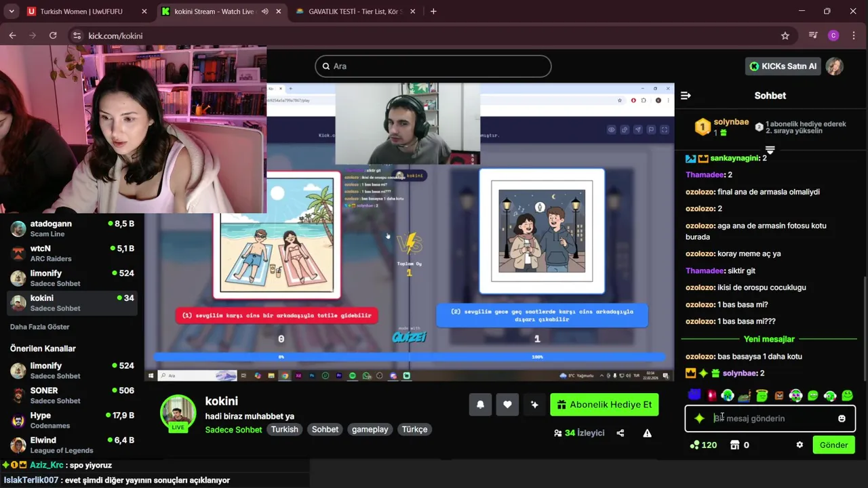This screenshot has height=488, width=868.
Task: Select the red gem emote in quick emotes
Action: [x=711, y=395]
